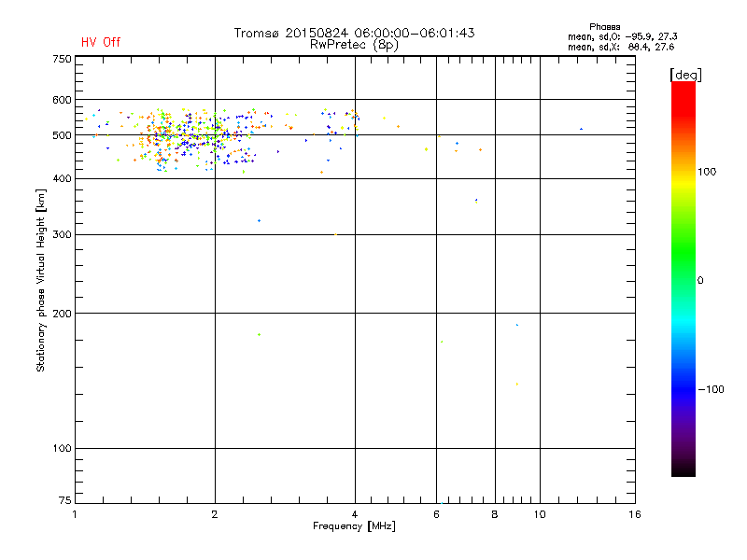Click the y-axis tick label '200'
Screen dimensions: 747x560
pos(62,314)
